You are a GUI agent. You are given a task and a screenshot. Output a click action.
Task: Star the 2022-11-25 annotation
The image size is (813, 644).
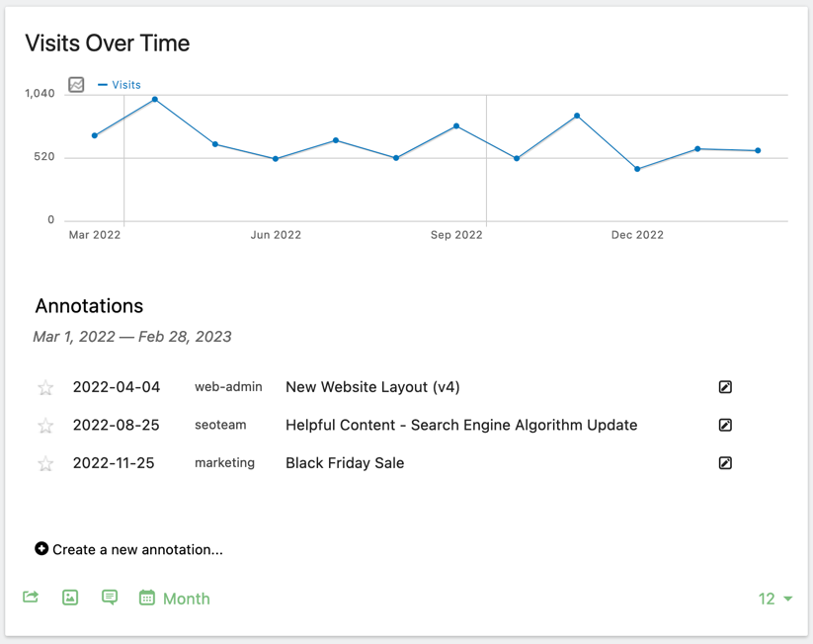click(x=45, y=463)
